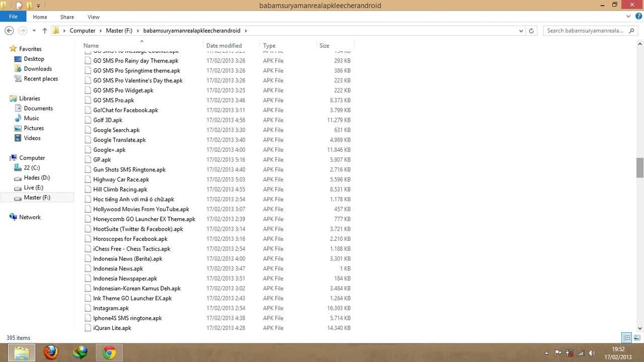Open Network in the navigation pane
The width and height of the screenshot is (644, 362).
point(30,217)
